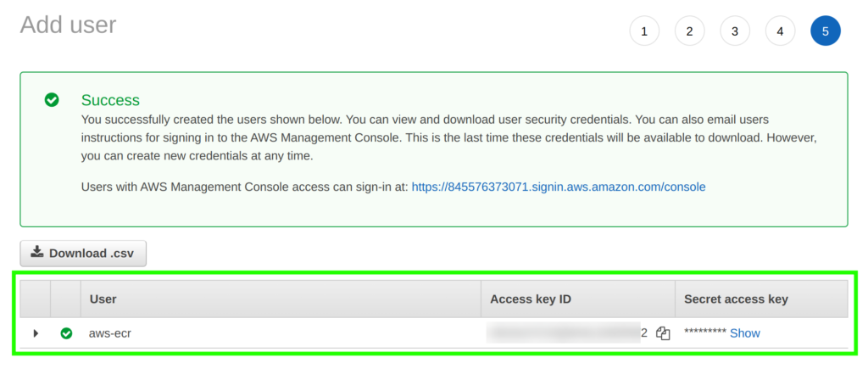Select the aws-ecr user name
Screen dimensions: 868x380
[109, 333]
